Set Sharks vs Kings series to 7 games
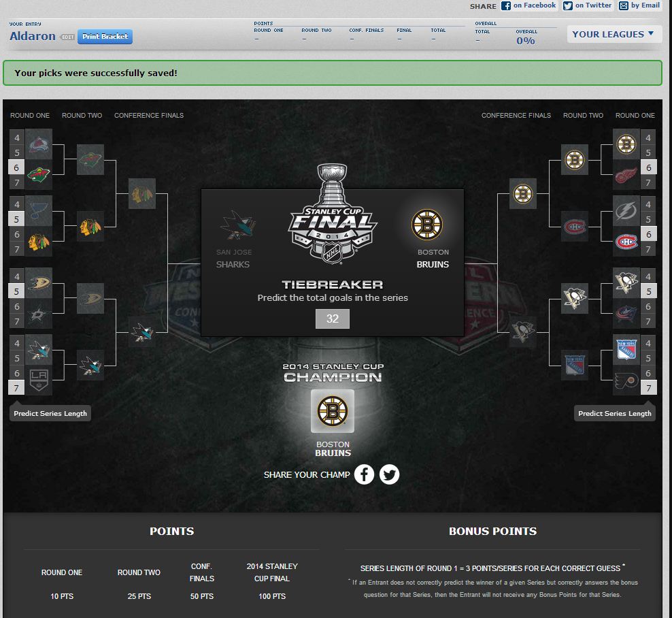Viewport: 672px width, 618px height. click(x=17, y=388)
